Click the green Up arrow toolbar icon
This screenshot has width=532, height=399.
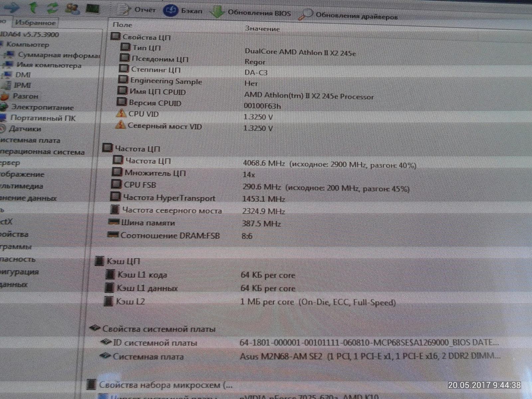(x=33, y=7)
